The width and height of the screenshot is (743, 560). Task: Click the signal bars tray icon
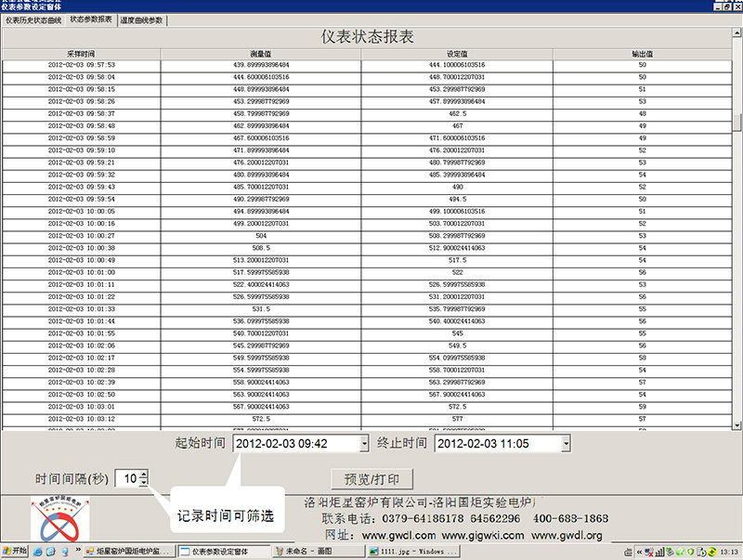click(x=659, y=551)
